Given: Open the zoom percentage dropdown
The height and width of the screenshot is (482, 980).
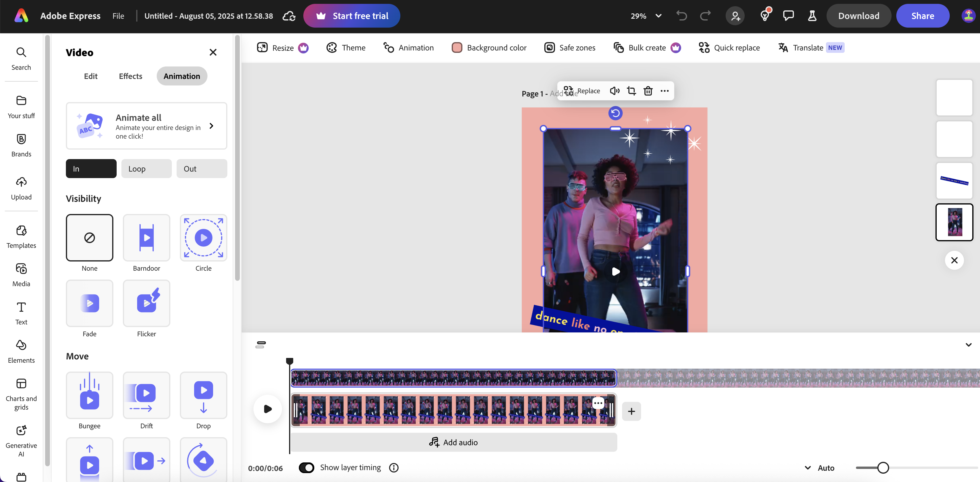Looking at the screenshot, I should 658,16.
